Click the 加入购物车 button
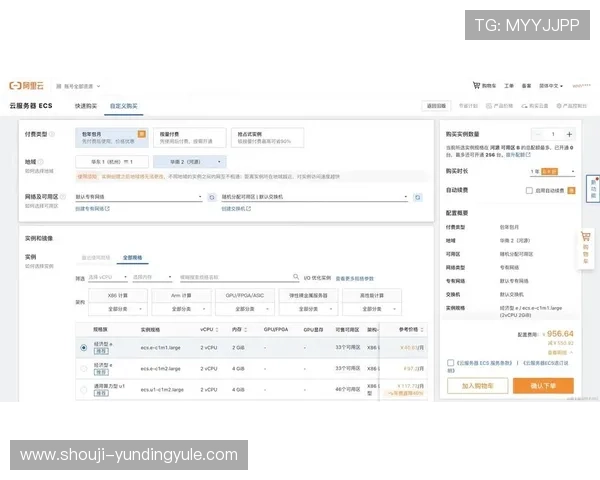The width and height of the screenshot is (600, 480). [x=478, y=386]
